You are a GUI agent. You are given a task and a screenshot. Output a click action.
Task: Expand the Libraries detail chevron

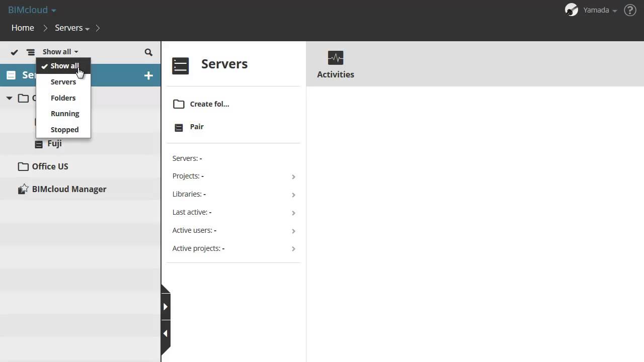(293, 195)
